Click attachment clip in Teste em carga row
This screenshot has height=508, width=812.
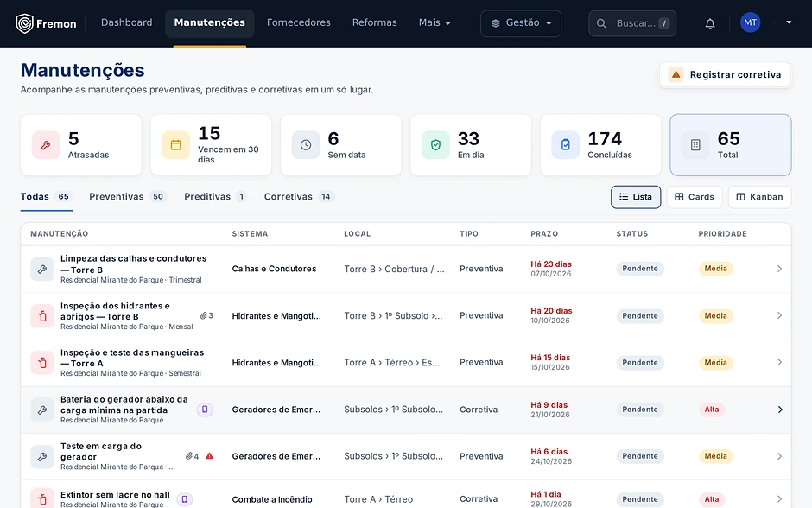pyautogui.click(x=189, y=456)
